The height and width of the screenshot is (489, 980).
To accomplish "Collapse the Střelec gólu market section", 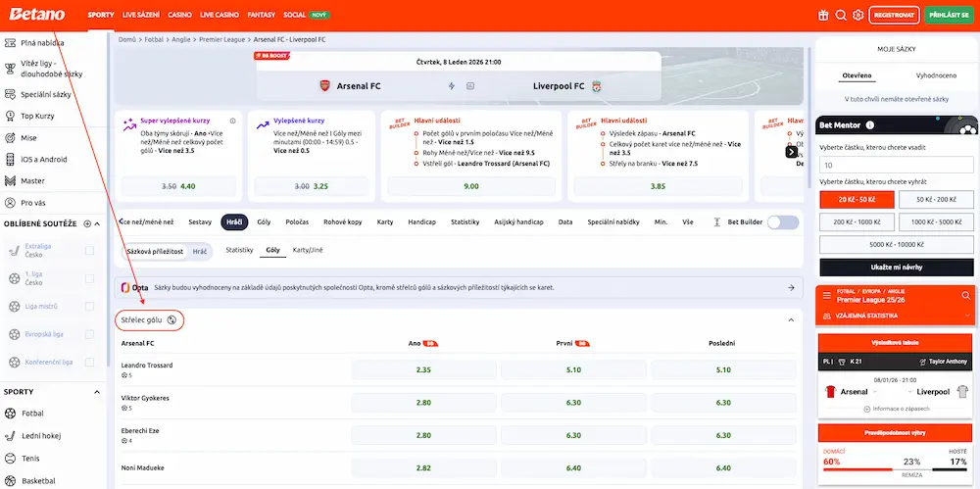I will tap(791, 319).
